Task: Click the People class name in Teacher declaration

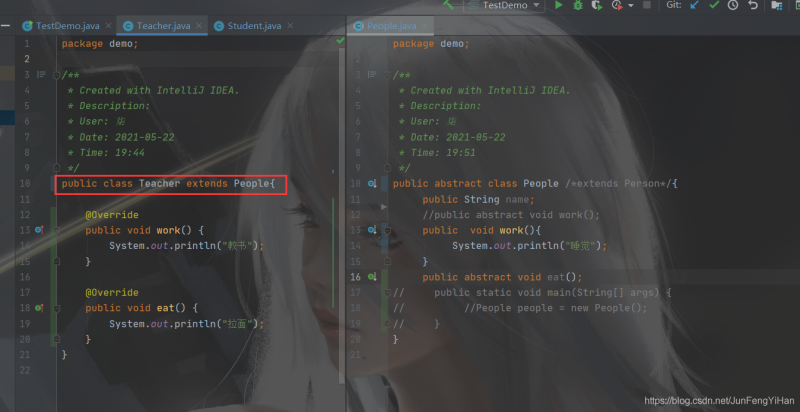Action: click(250, 184)
